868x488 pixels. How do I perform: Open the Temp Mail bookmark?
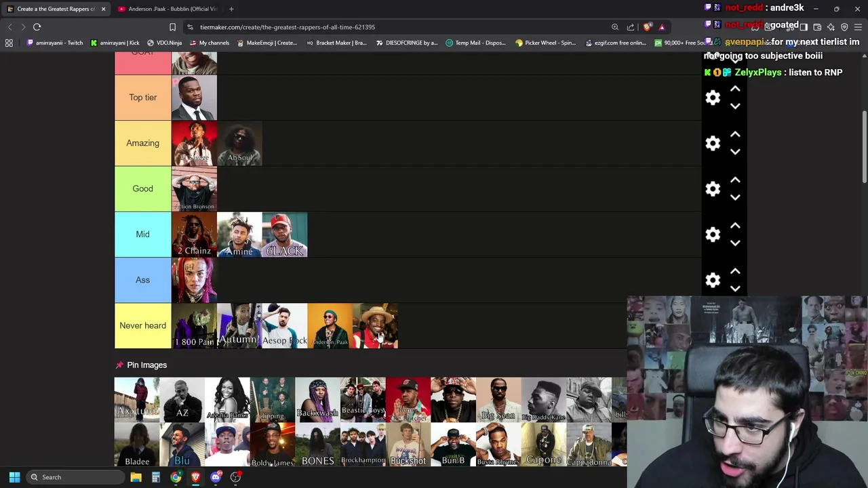475,43
